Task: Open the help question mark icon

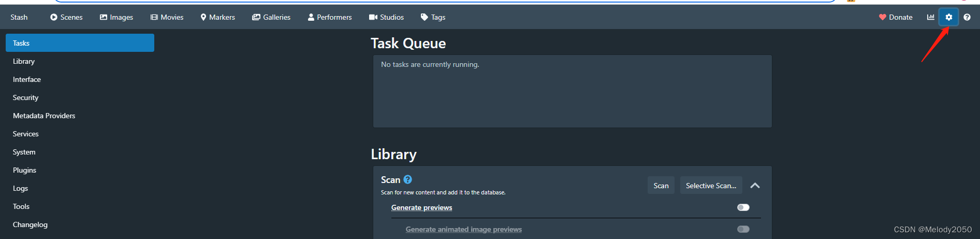Action: click(967, 17)
